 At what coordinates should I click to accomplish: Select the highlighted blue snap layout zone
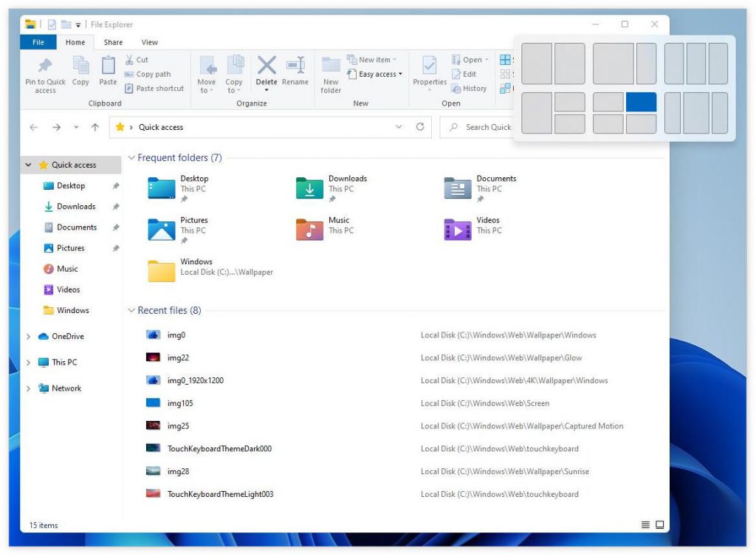[641, 102]
